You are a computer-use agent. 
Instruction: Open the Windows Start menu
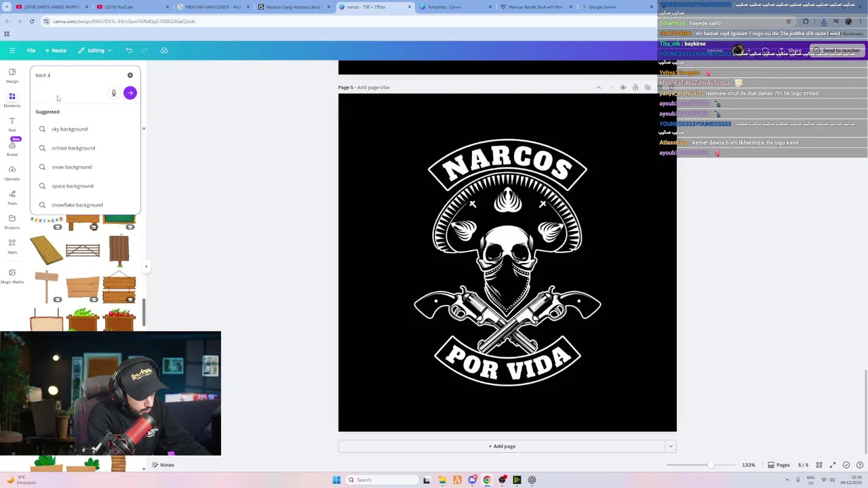pos(336,480)
